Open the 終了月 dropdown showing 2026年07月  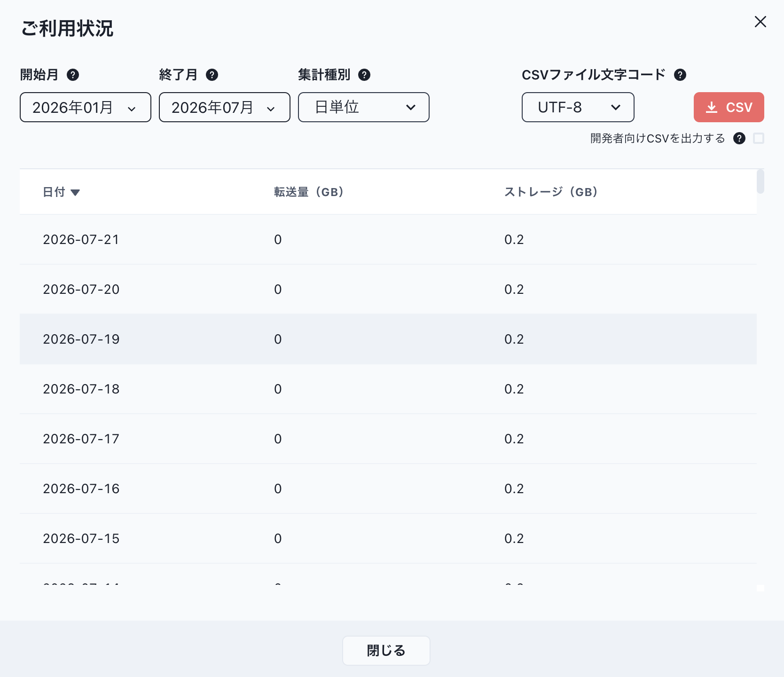click(x=225, y=107)
